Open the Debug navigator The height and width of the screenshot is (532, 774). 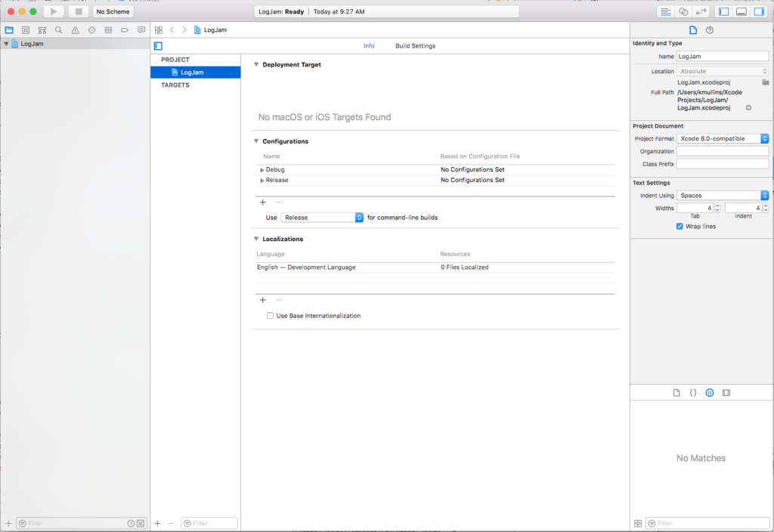pyautogui.click(x=108, y=29)
